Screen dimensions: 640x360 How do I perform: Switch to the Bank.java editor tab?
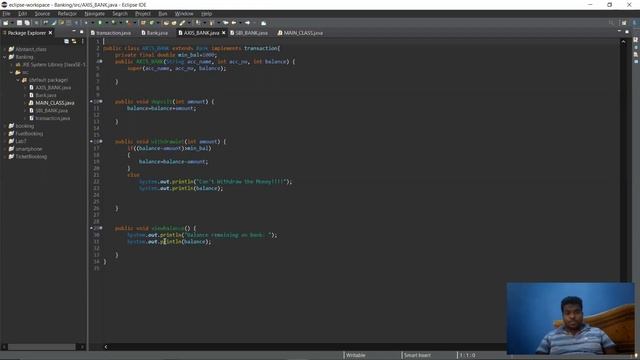(x=154, y=33)
